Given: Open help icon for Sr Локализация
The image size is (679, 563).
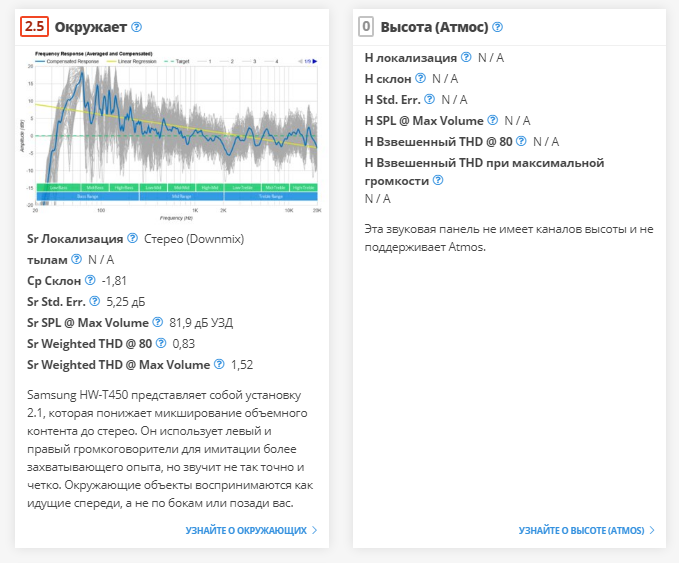Looking at the screenshot, I should tap(132, 239).
